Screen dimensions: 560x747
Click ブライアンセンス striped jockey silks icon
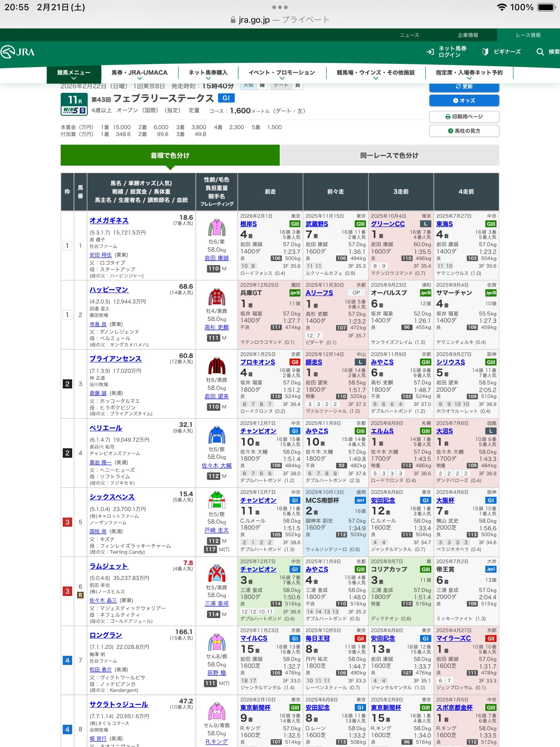217,366
